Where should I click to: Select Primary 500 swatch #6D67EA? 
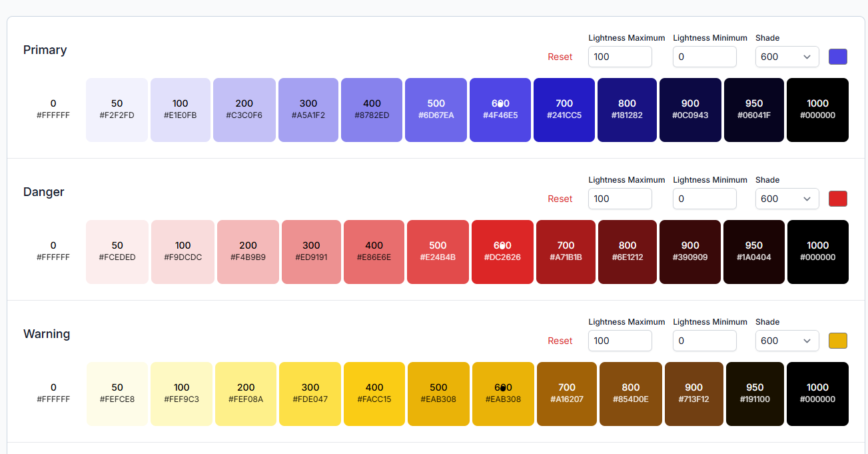(436, 110)
